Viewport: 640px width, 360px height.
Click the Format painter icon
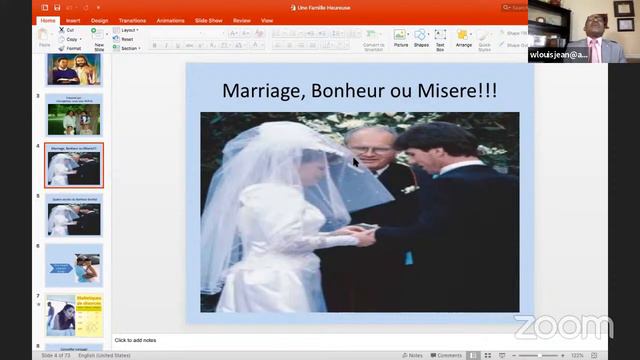point(62,48)
